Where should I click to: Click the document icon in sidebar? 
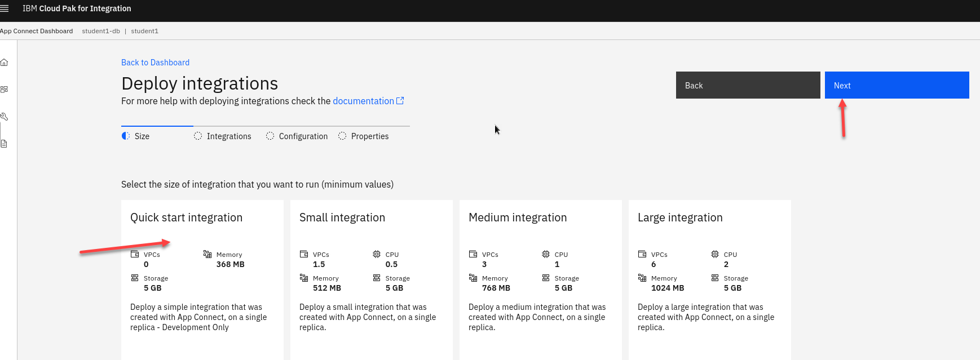click(4, 144)
